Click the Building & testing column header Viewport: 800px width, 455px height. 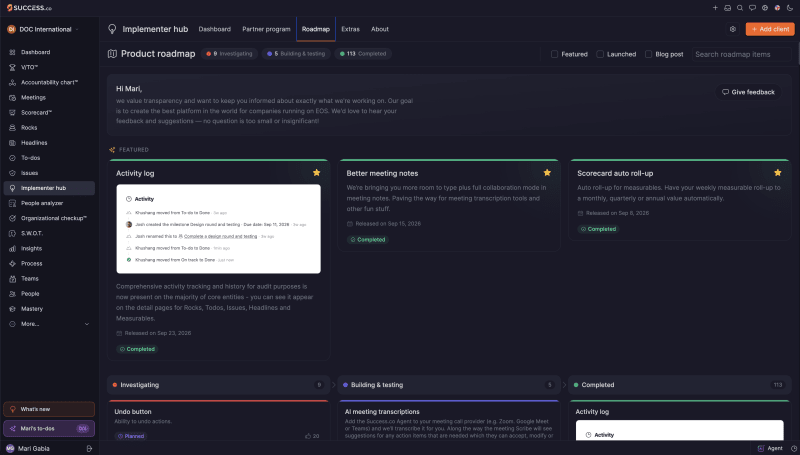(x=449, y=385)
